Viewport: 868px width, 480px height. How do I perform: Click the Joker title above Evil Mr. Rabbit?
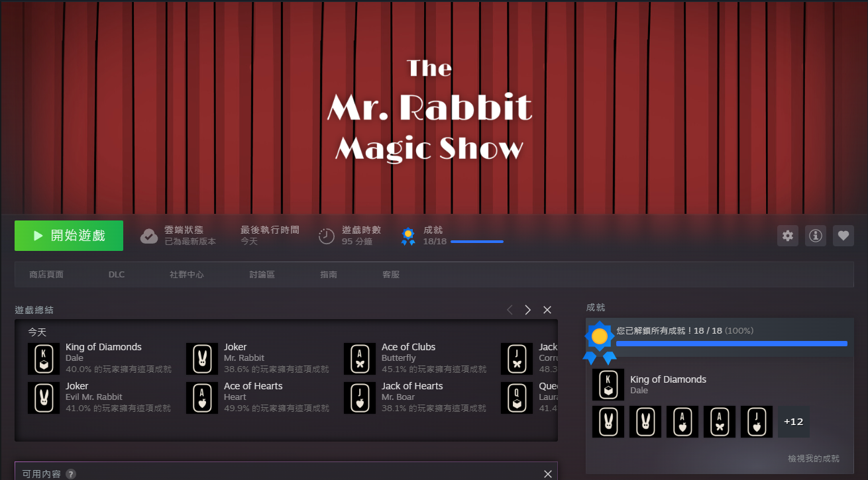tap(77, 386)
